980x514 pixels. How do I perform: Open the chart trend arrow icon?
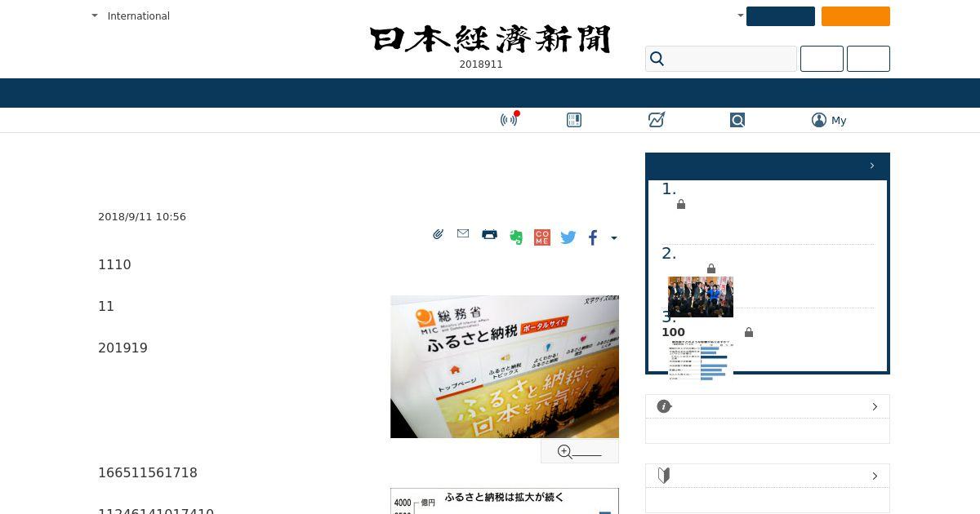pos(657,120)
